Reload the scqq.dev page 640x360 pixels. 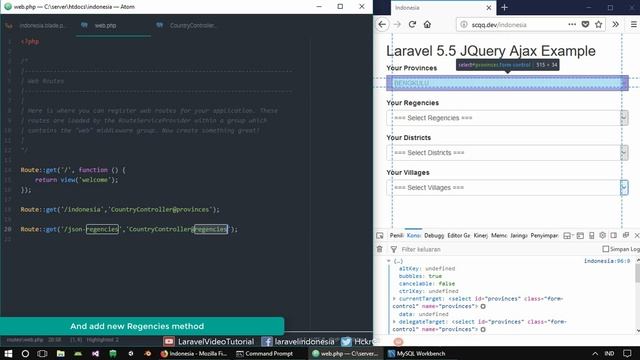click(x=412, y=24)
